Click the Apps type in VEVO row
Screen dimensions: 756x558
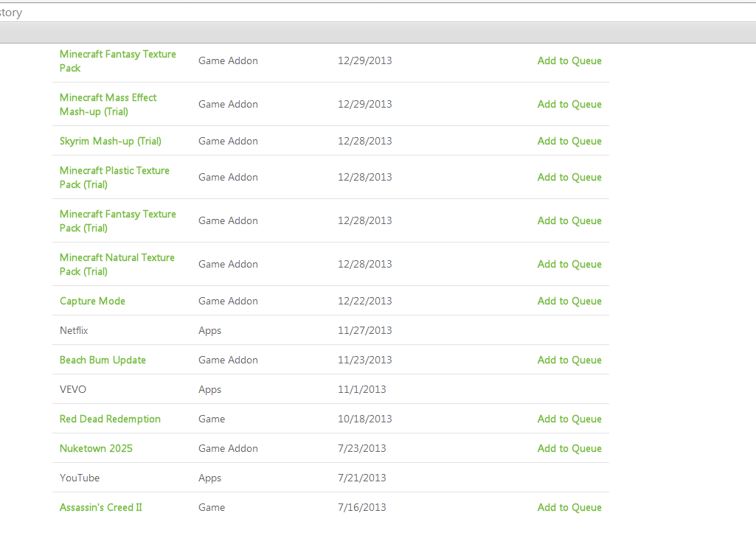[209, 390]
